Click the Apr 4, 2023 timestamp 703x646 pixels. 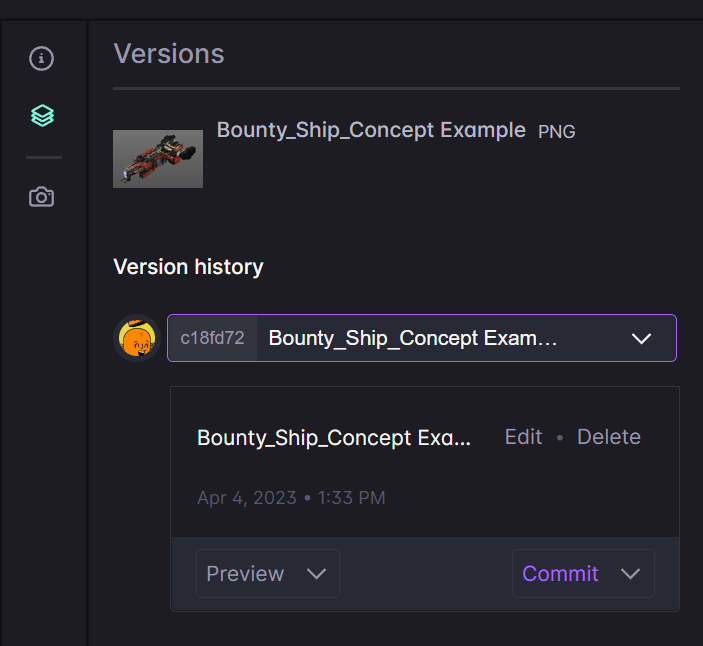(291, 498)
